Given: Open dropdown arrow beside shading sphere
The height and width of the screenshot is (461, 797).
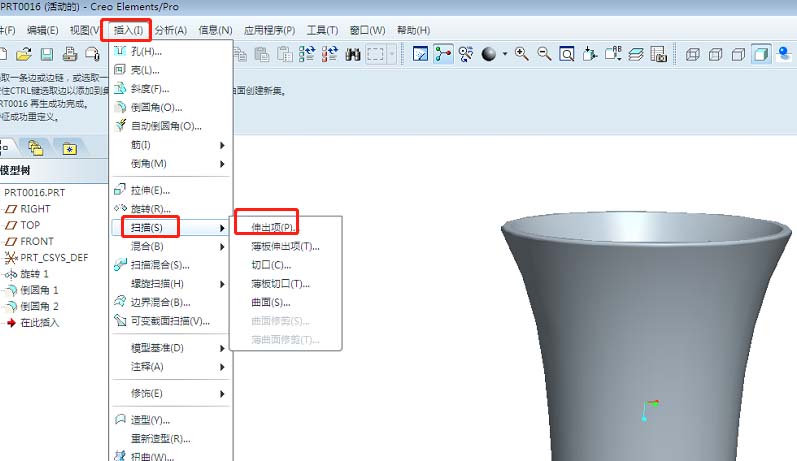Looking at the screenshot, I should (x=505, y=54).
